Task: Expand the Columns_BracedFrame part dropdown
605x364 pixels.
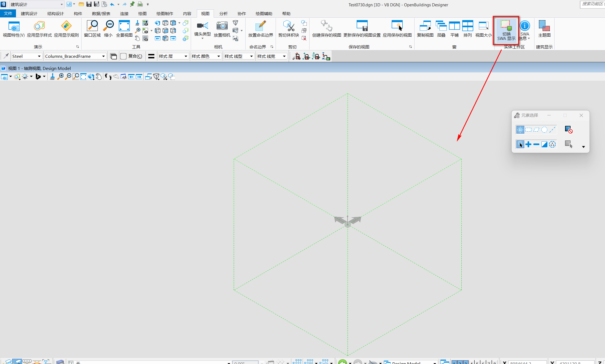Action: (103, 56)
